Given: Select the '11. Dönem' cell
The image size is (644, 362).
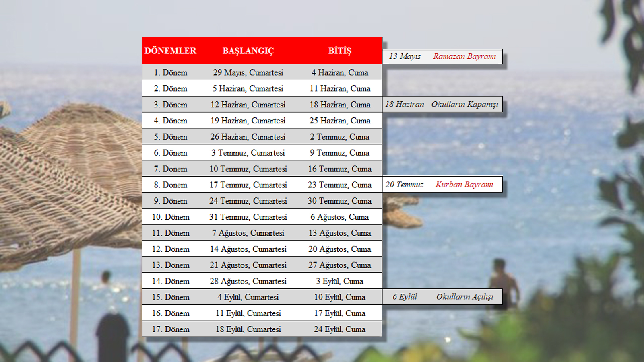Looking at the screenshot, I should [x=171, y=233].
